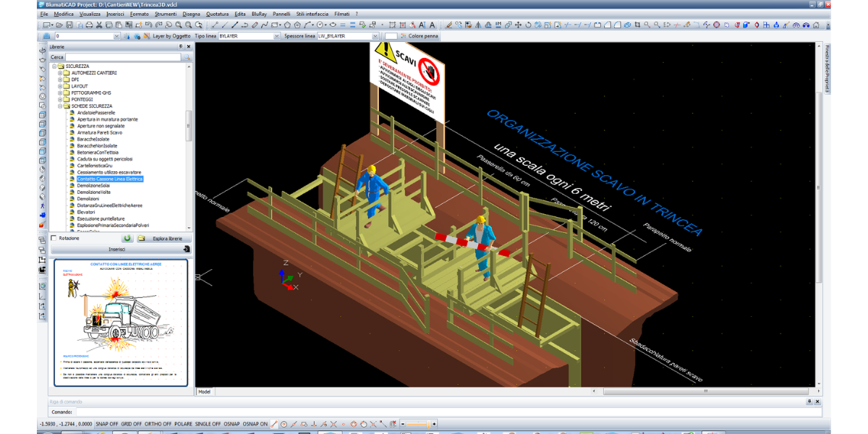
Task: Expand the PONTEGGI folder
Action: point(60,99)
